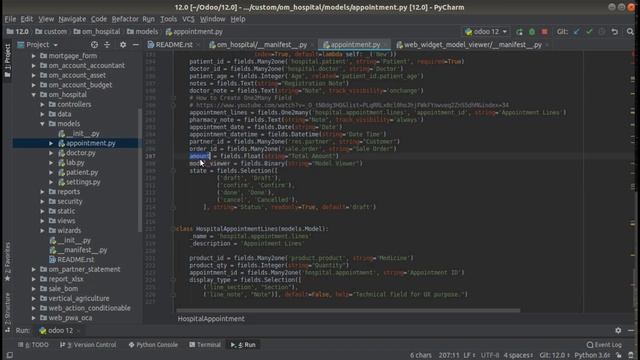This screenshot has width=640, height=360.
Task: Stop the running process with red square
Action: [544, 32]
